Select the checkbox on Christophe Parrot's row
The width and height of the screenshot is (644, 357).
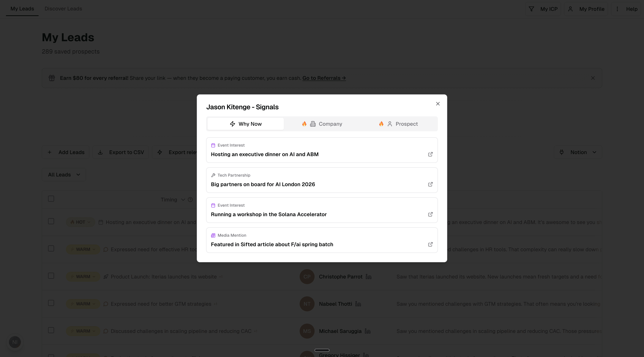coord(51,276)
